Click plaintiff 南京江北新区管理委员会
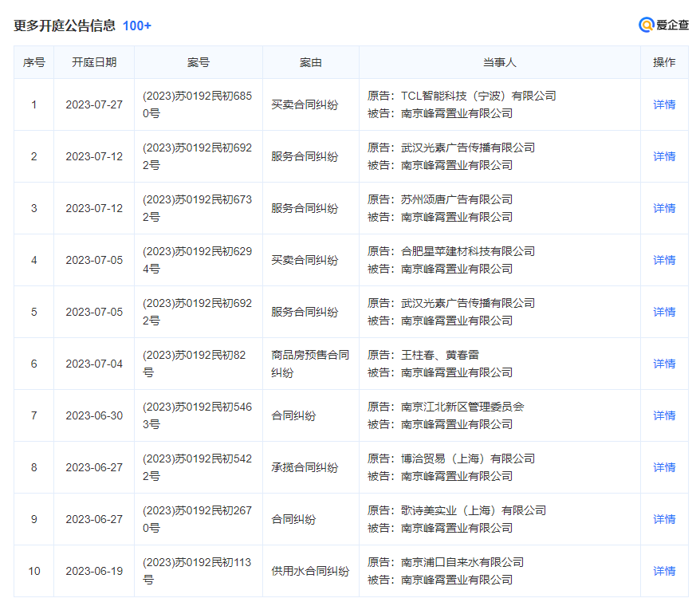The width and height of the screenshot is (700, 606). 462,407
